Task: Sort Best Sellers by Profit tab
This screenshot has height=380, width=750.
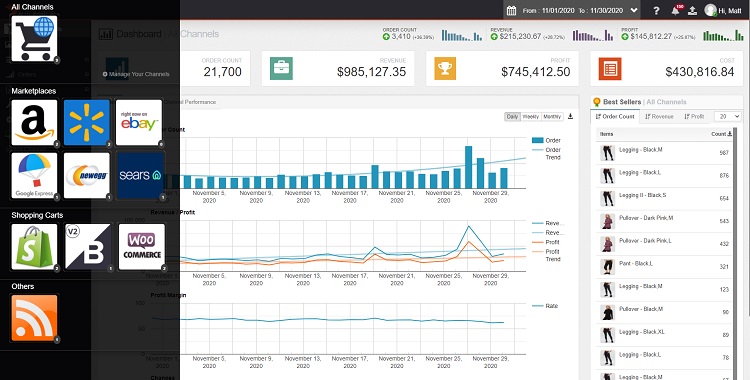Action: pyautogui.click(x=694, y=116)
